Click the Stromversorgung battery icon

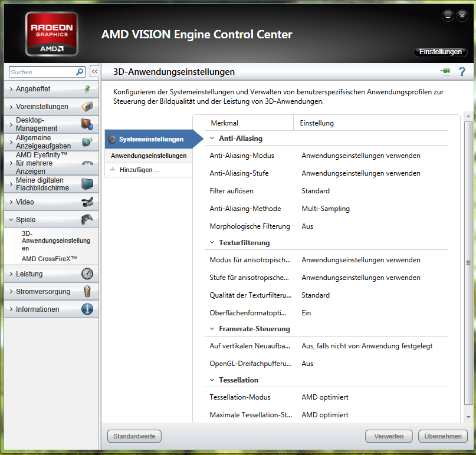(87, 291)
